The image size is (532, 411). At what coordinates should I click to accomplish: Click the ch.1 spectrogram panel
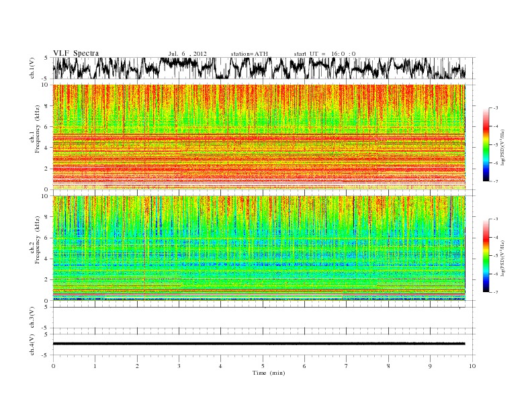pos(259,137)
